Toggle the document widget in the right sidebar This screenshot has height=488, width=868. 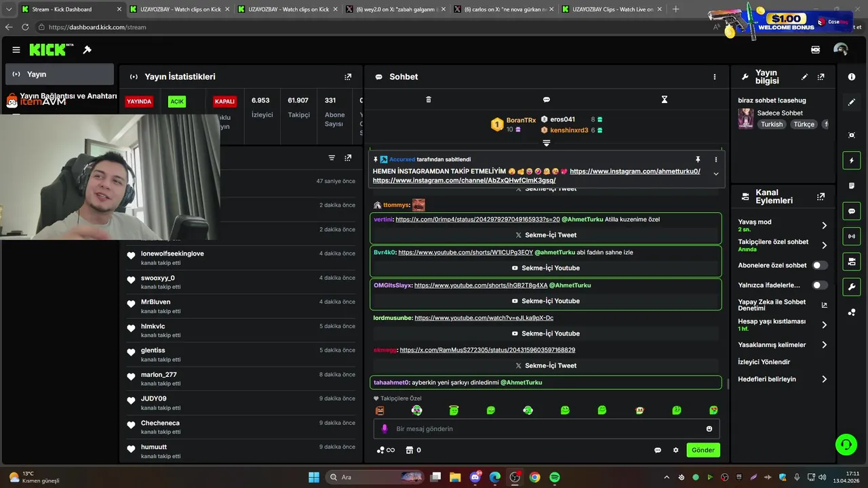click(852, 186)
